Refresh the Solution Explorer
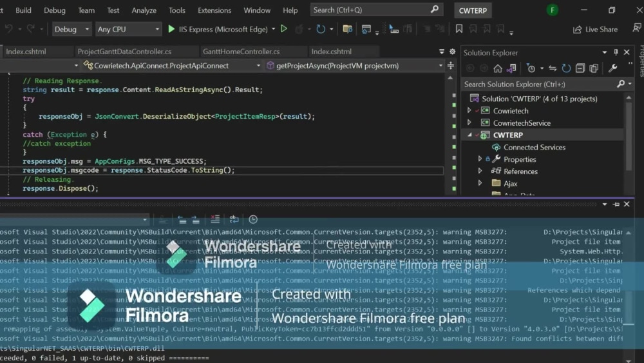644x363 pixels. pyautogui.click(x=566, y=68)
